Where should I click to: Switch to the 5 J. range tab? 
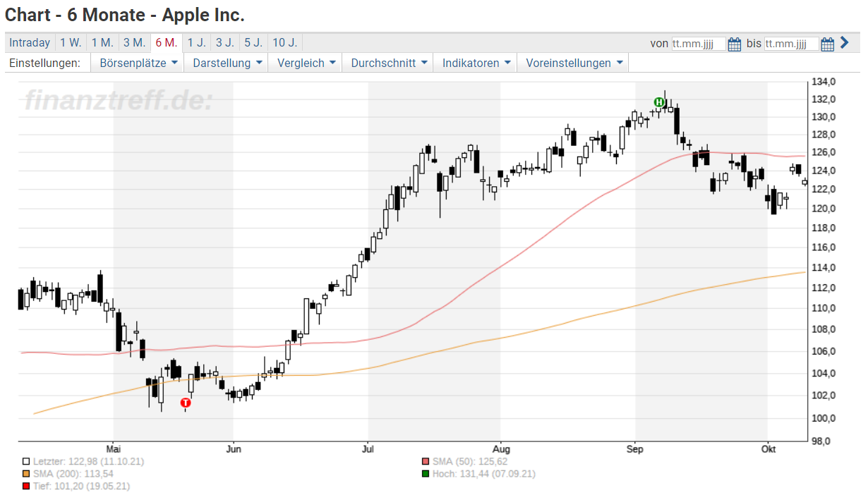click(x=253, y=43)
